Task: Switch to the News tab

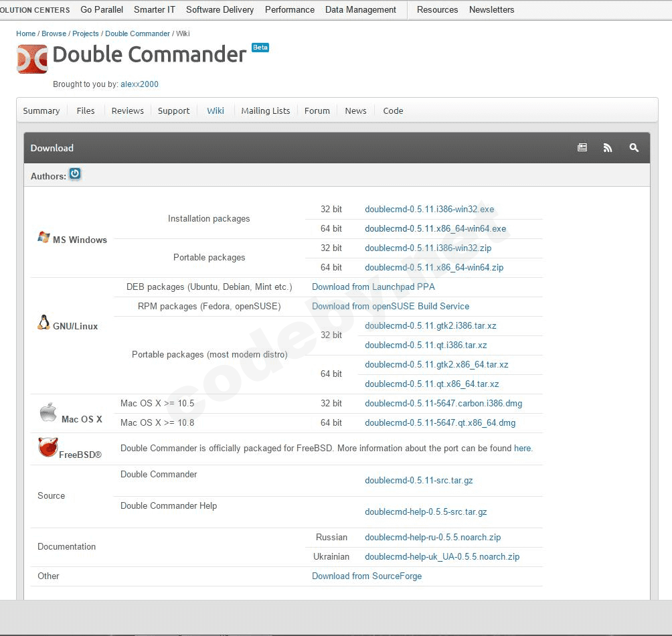Action: coord(355,110)
